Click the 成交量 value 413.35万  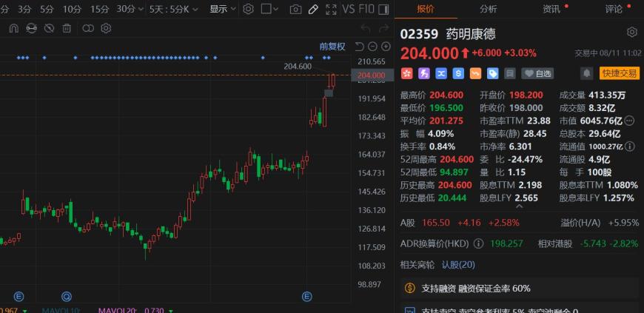607,95
